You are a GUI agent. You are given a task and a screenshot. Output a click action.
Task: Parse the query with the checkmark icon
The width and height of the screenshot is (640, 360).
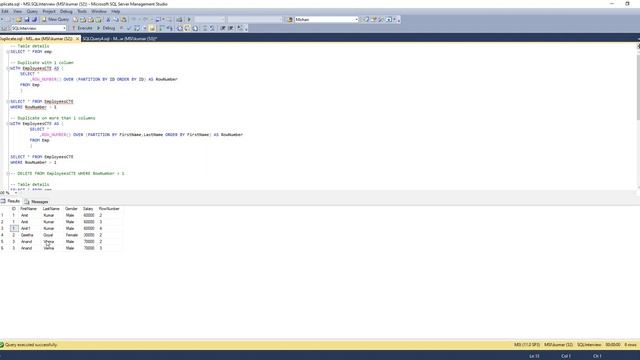click(129, 28)
